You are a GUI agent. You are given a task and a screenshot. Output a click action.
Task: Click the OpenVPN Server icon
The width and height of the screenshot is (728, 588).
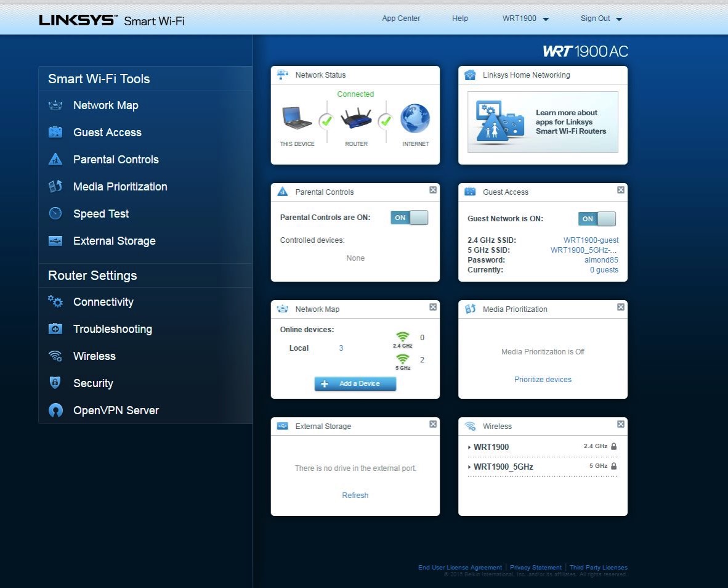click(x=55, y=410)
